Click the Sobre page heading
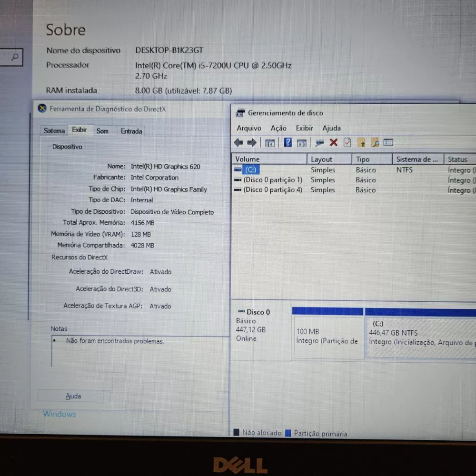The width and height of the screenshot is (476, 476). pos(66,30)
